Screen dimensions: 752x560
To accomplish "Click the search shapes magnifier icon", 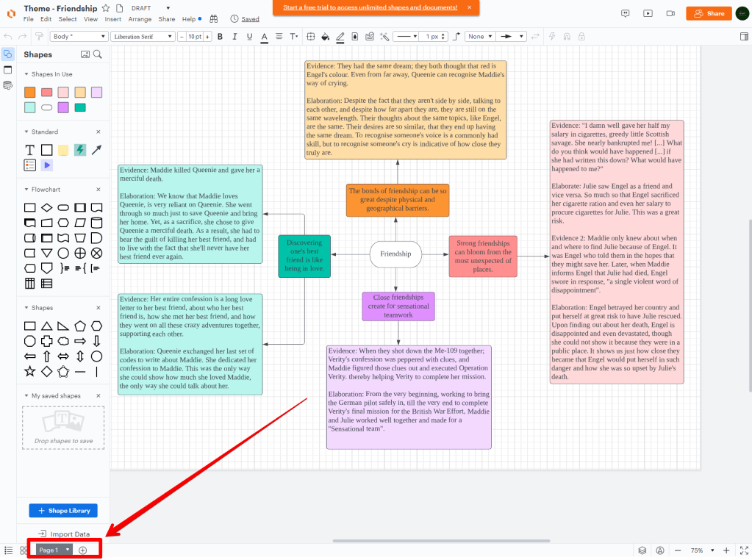I will click(98, 54).
